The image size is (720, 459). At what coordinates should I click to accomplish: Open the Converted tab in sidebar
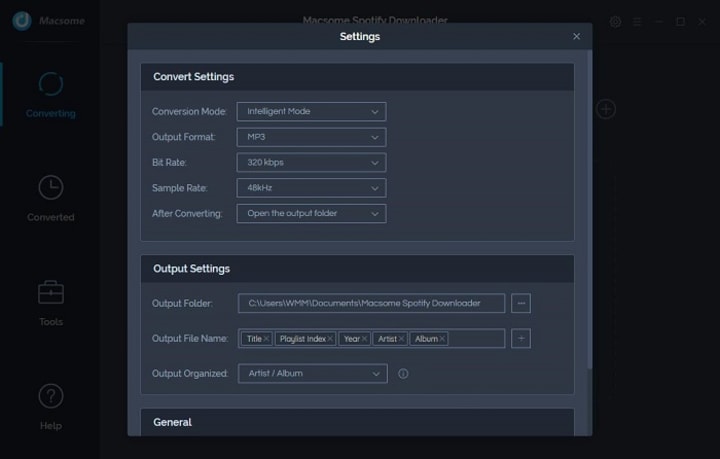tap(51, 199)
